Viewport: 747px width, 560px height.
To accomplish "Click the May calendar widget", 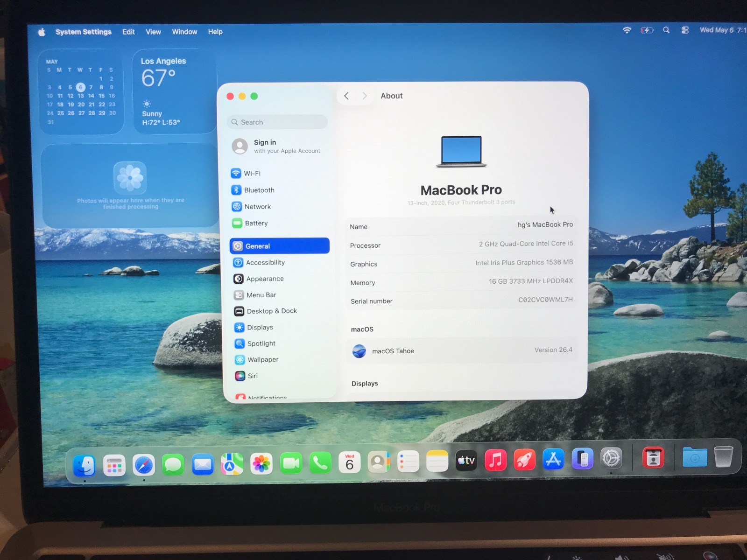I will coord(81,92).
